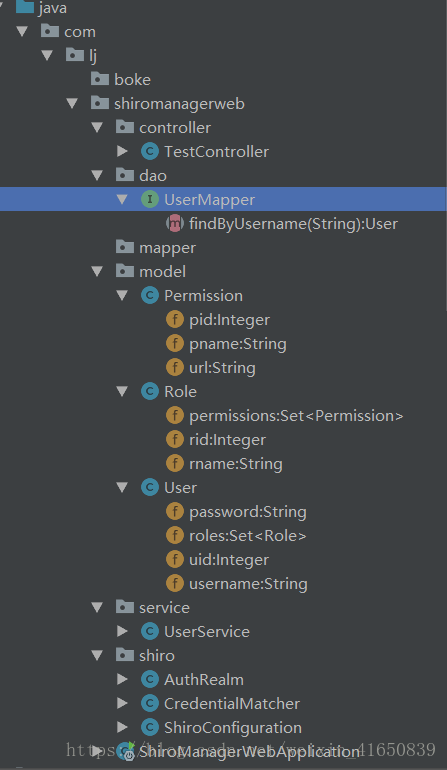Select the uid:Integer field
The width and height of the screenshot is (447, 770).
pyautogui.click(x=229, y=560)
